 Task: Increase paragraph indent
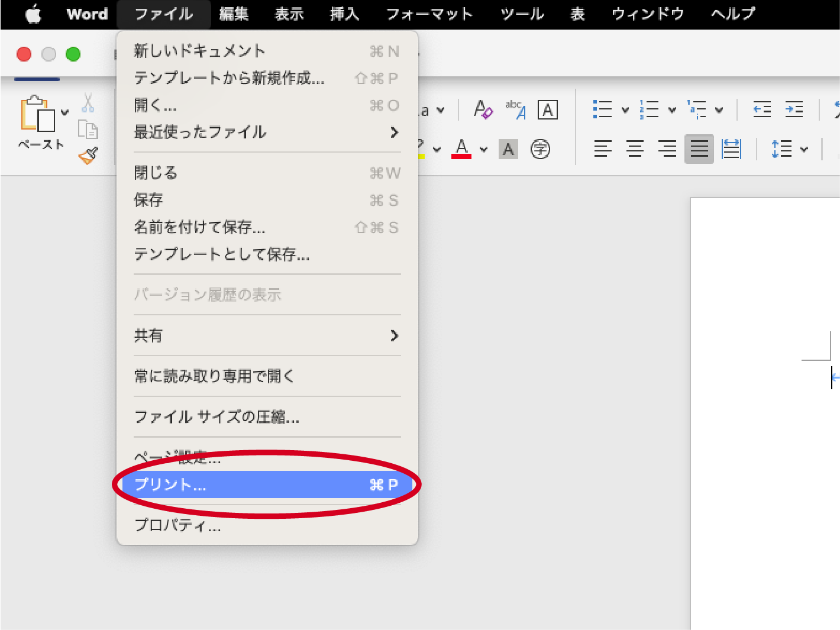click(x=794, y=109)
